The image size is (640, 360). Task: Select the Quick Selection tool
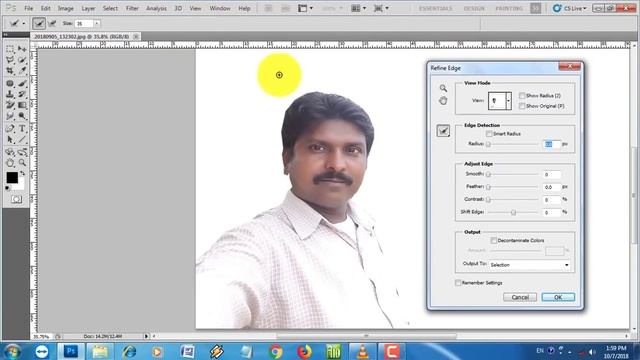coord(22,60)
